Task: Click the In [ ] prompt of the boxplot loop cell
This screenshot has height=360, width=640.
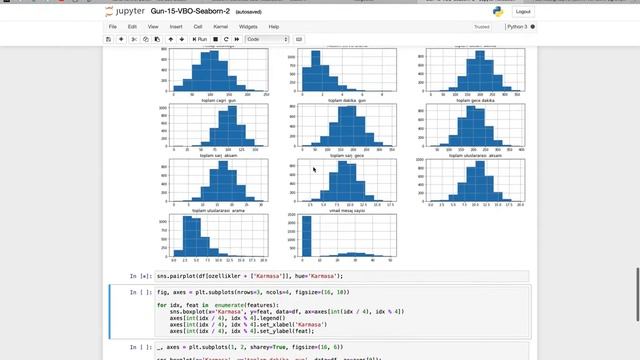Action: (141, 292)
